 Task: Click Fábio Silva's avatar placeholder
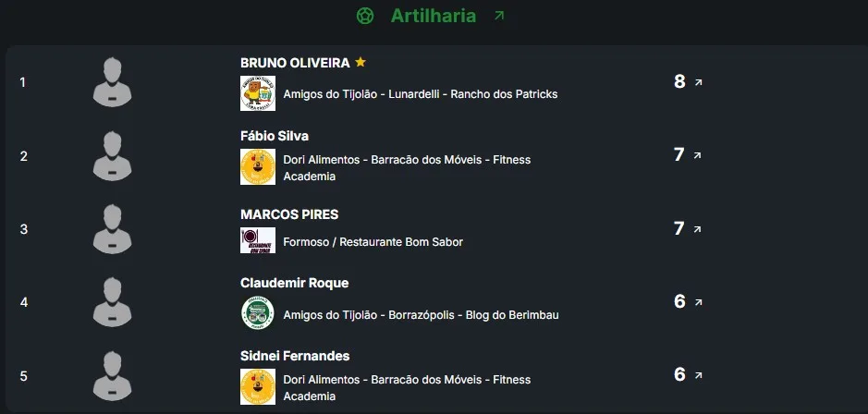(113, 155)
